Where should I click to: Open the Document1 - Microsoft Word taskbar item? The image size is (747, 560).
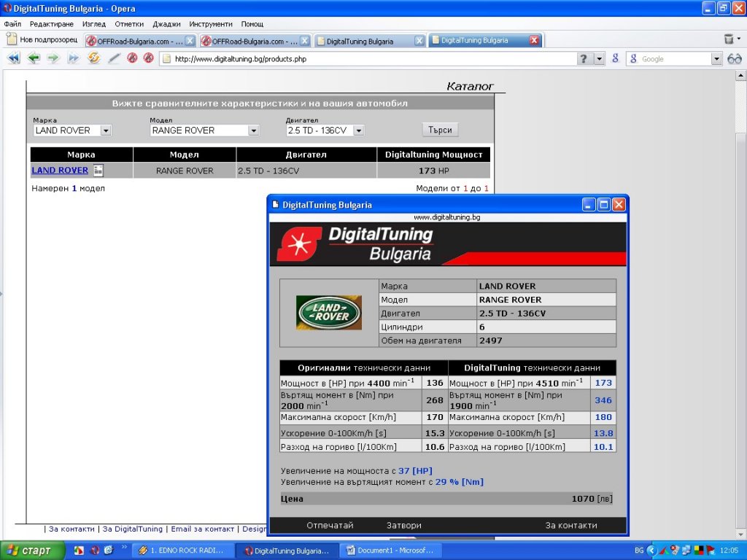(x=391, y=551)
